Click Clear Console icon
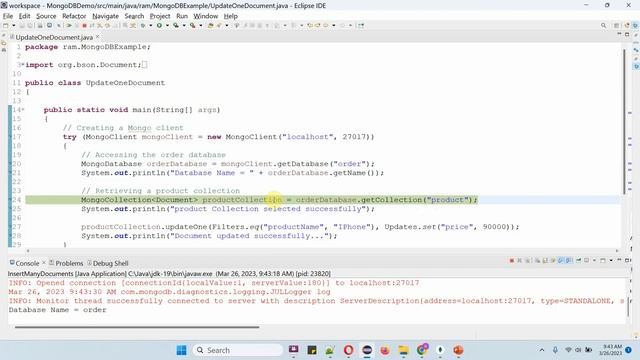Image resolution: width=640 pixels, height=360 pixels. 537,260
